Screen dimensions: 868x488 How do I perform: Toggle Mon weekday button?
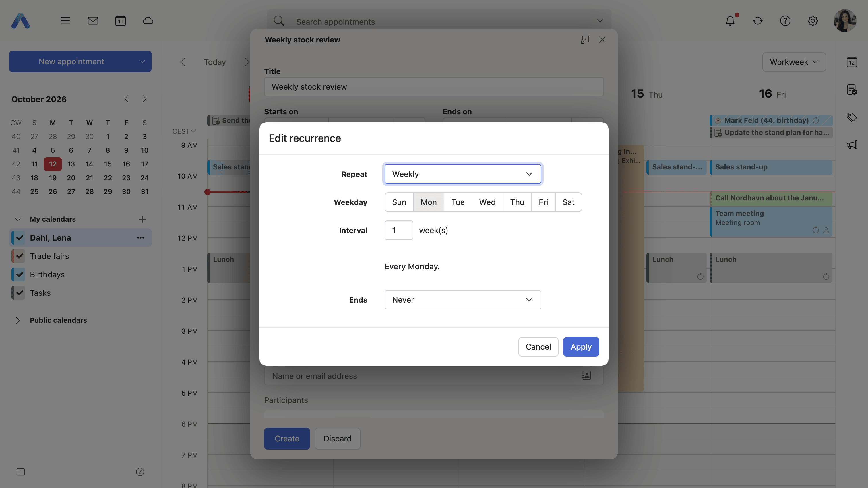click(x=429, y=202)
